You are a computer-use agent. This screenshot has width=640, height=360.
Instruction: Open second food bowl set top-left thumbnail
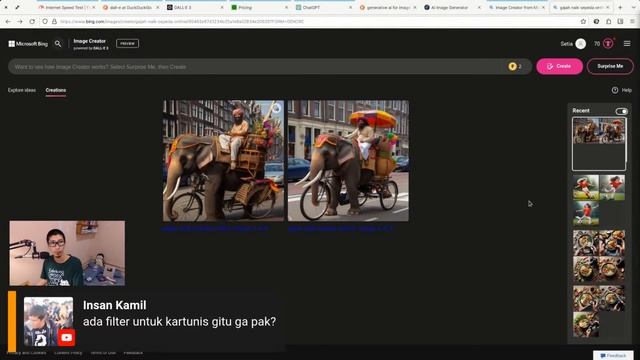pyautogui.click(x=586, y=298)
